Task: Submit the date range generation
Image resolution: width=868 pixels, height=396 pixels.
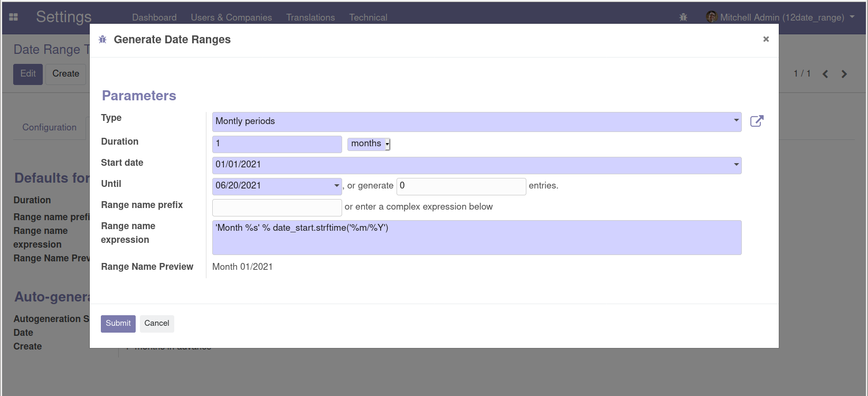Action: 118,324
